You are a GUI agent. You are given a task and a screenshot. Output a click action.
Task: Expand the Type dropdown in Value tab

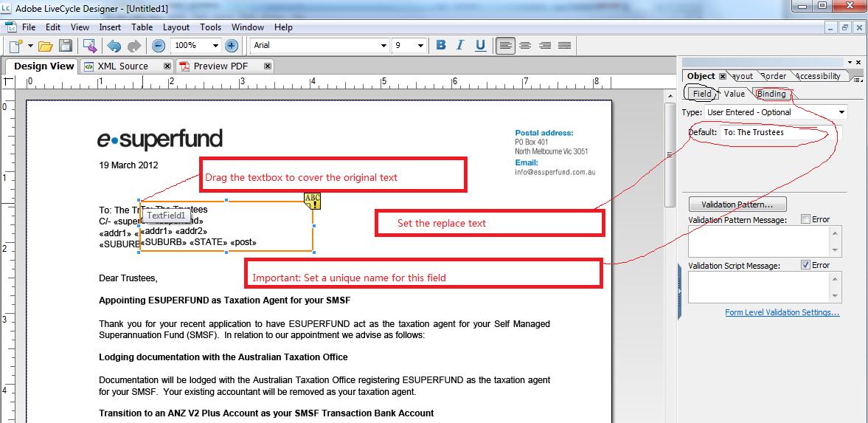point(841,112)
